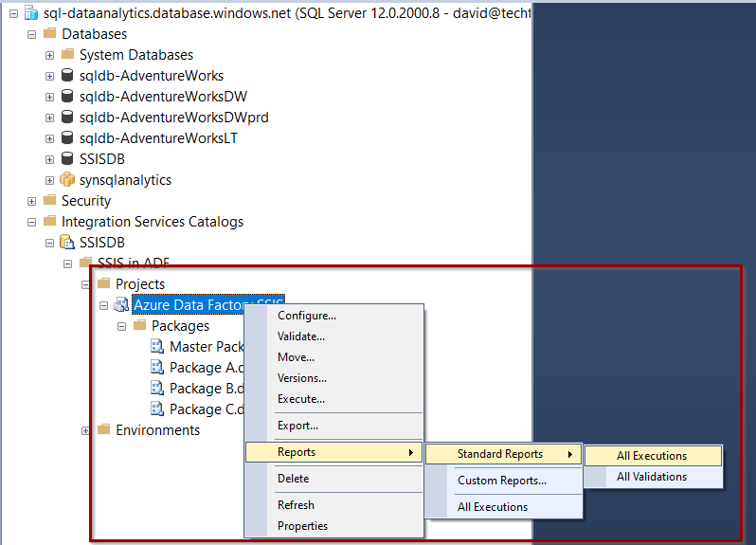Choose Delete from the context menu

[x=334, y=479]
